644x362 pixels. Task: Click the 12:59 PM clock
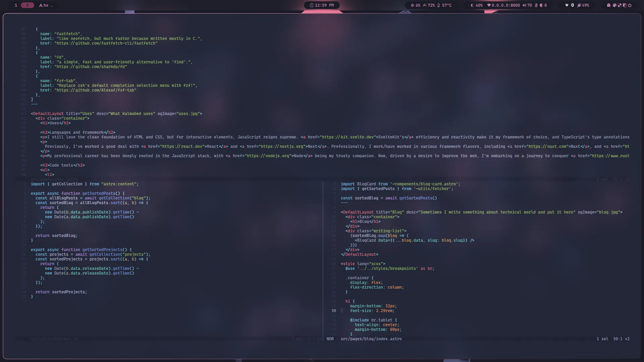[x=322, y=5]
